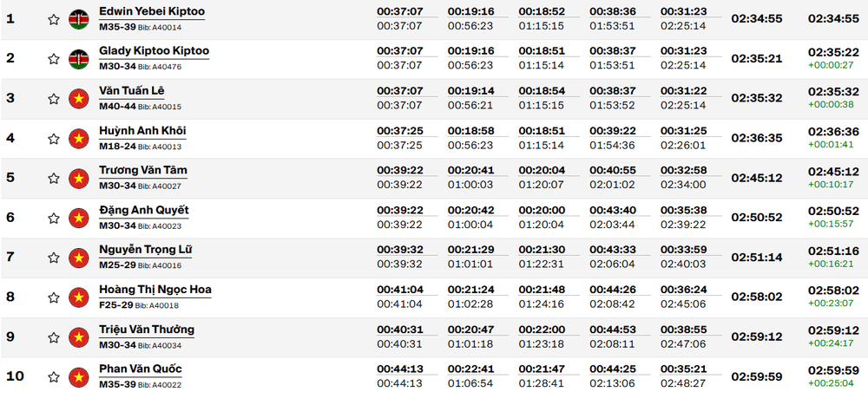Star Edwin Yebei Kiptoo as favorite
Viewport: 868px width, 405px height.
tap(54, 20)
